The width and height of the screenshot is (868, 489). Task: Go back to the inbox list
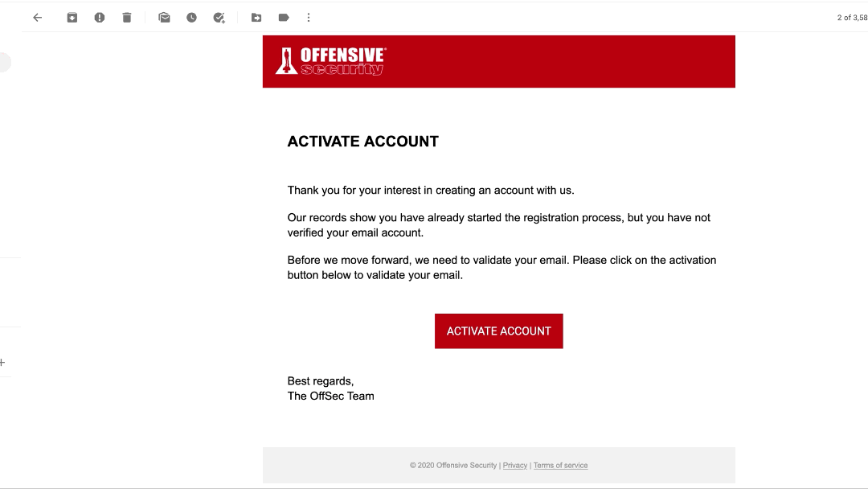pyautogui.click(x=37, y=18)
